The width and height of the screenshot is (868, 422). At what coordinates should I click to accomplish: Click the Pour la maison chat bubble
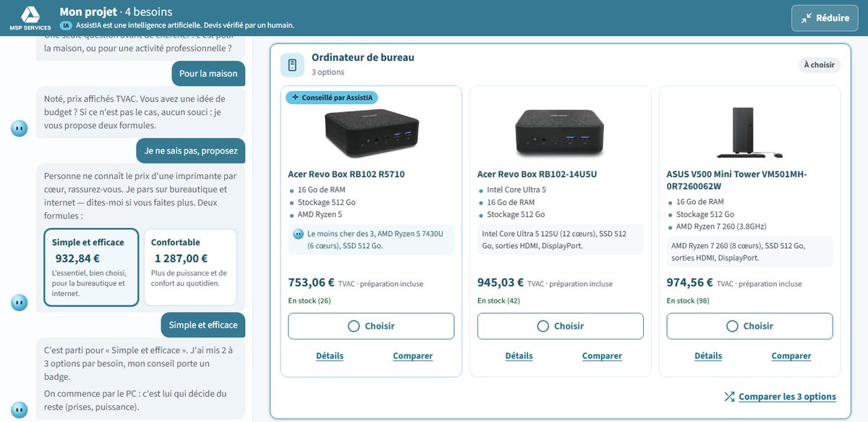[208, 73]
